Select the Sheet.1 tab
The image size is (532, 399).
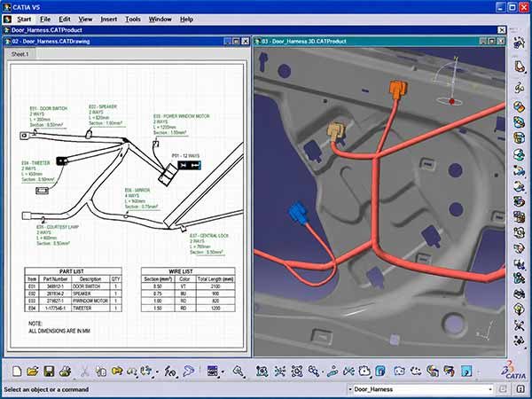point(20,54)
